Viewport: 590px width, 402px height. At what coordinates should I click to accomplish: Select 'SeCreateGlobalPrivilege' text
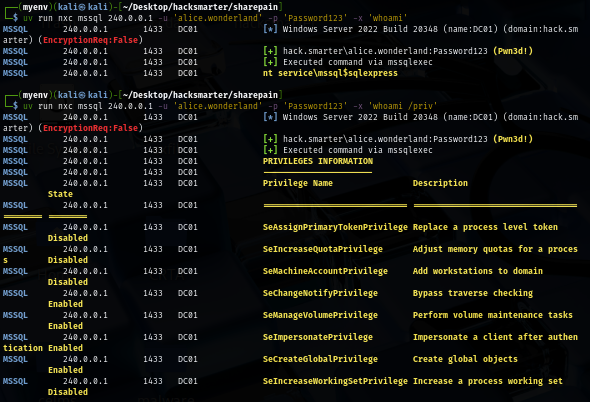[320, 359]
